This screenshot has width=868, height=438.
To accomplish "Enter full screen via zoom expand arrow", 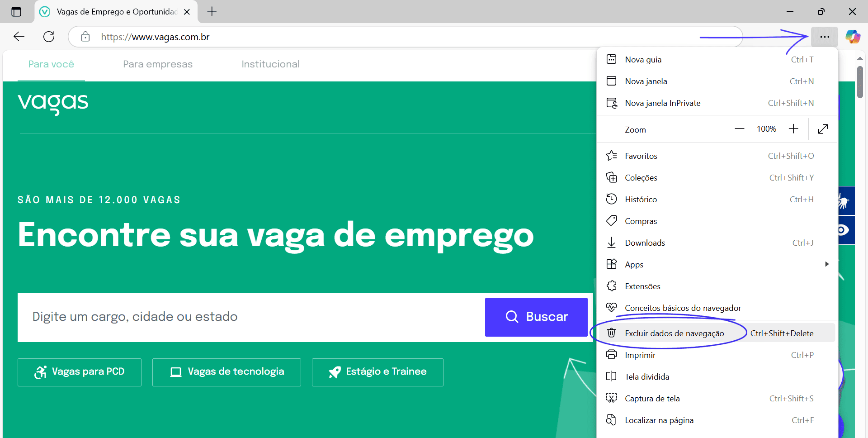I will point(823,129).
